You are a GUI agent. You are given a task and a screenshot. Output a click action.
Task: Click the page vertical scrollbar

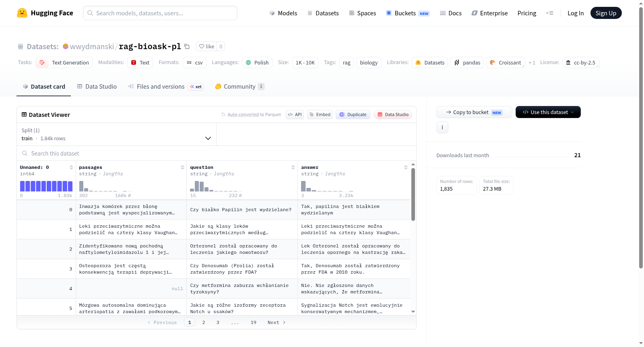pos(641,137)
